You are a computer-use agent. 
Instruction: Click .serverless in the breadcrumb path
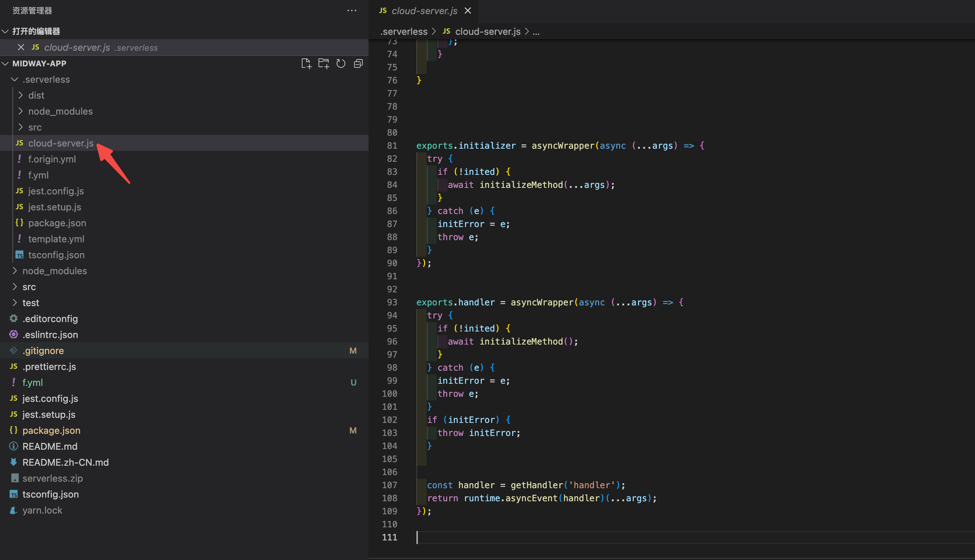click(403, 32)
